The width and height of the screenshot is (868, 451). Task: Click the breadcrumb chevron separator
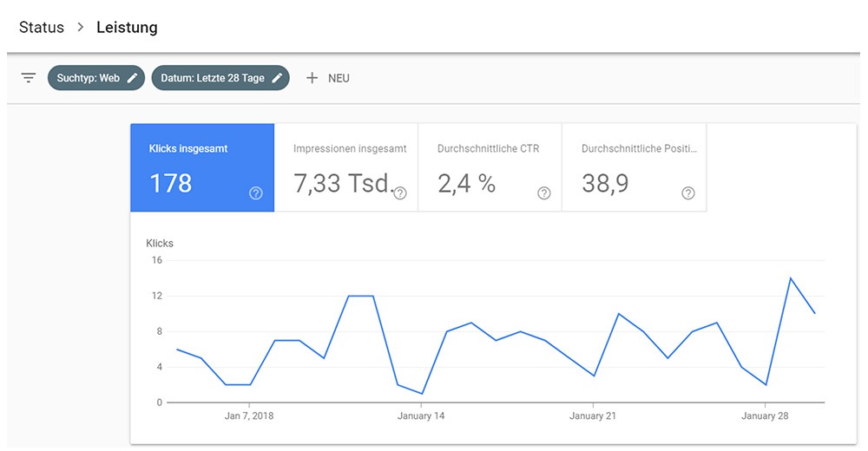(x=80, y=27)
